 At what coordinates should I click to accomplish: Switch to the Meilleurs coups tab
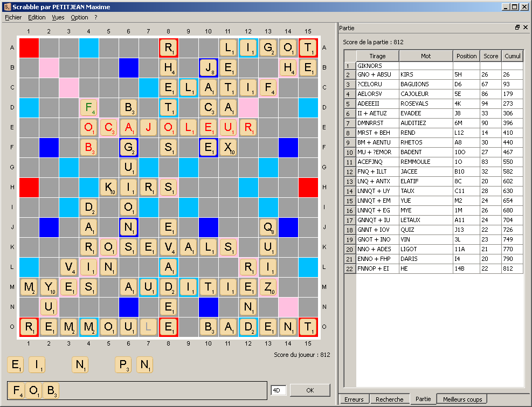(462, 399)
